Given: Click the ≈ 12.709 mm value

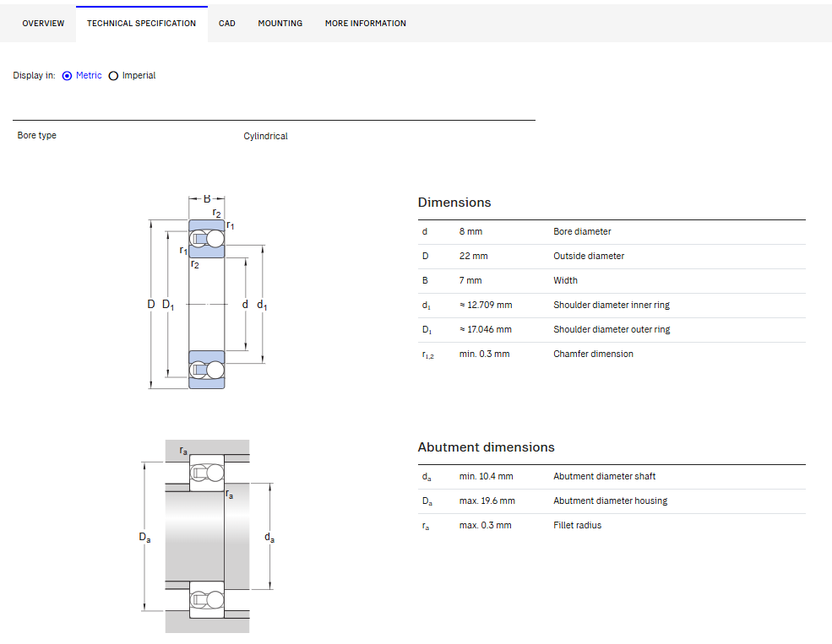Looking at the screenshot, I should click(486, 305).
